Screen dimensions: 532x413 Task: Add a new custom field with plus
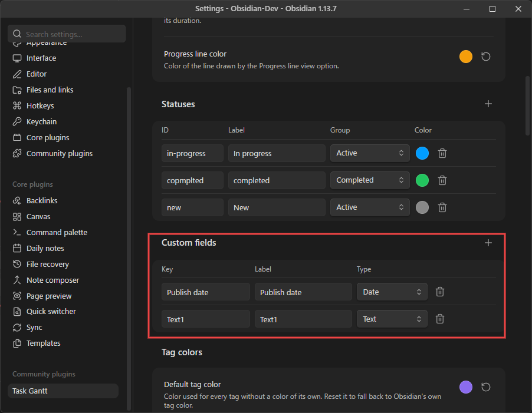[x=488, y=243]
